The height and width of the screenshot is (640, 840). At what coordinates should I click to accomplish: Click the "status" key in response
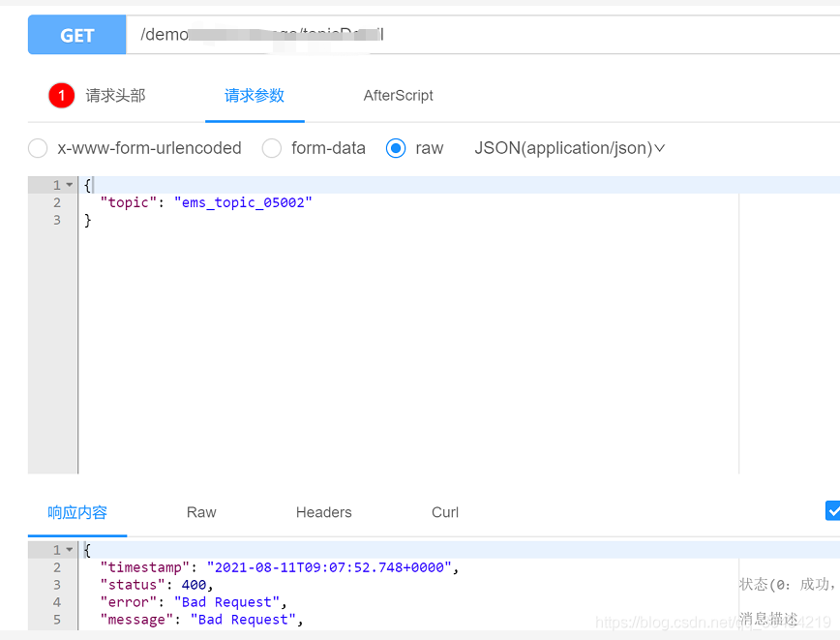133,585
